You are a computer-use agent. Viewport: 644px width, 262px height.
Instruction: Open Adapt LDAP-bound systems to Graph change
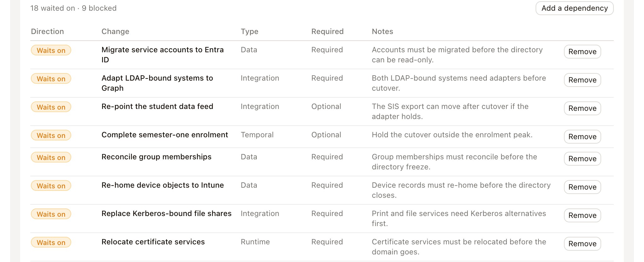(157, 83)
